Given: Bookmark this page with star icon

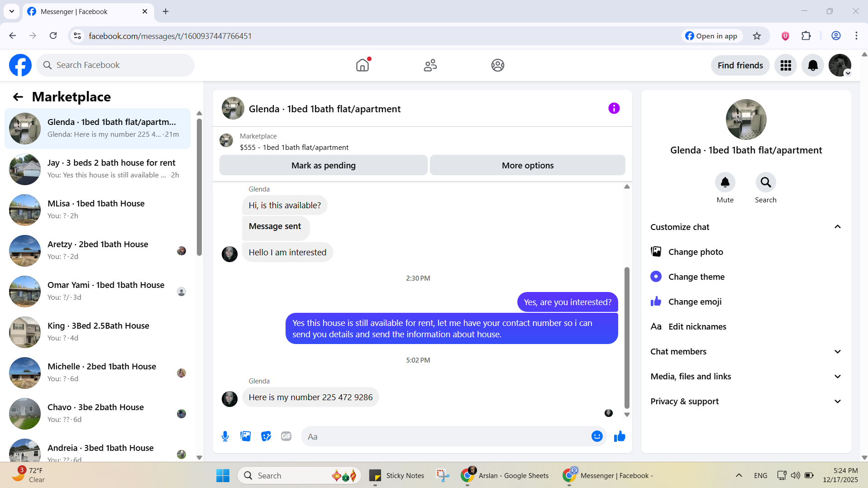Looking at the screenshot, I should click(757, 36).
